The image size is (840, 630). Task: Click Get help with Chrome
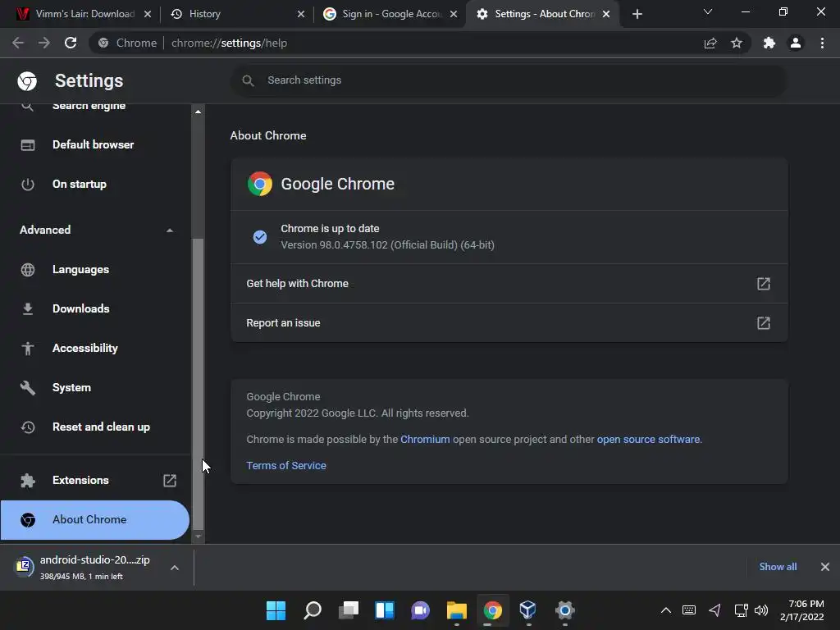pos(509,283)
